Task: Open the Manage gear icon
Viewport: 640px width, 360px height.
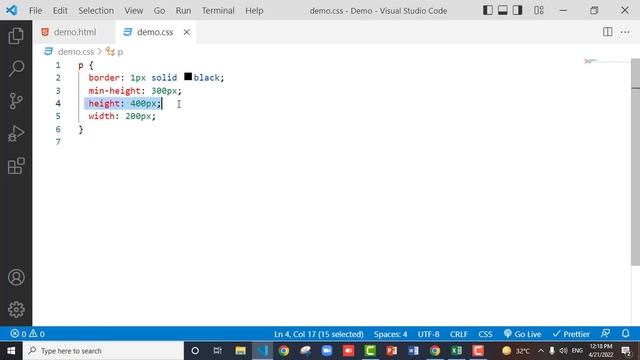Action: (16, 310)
